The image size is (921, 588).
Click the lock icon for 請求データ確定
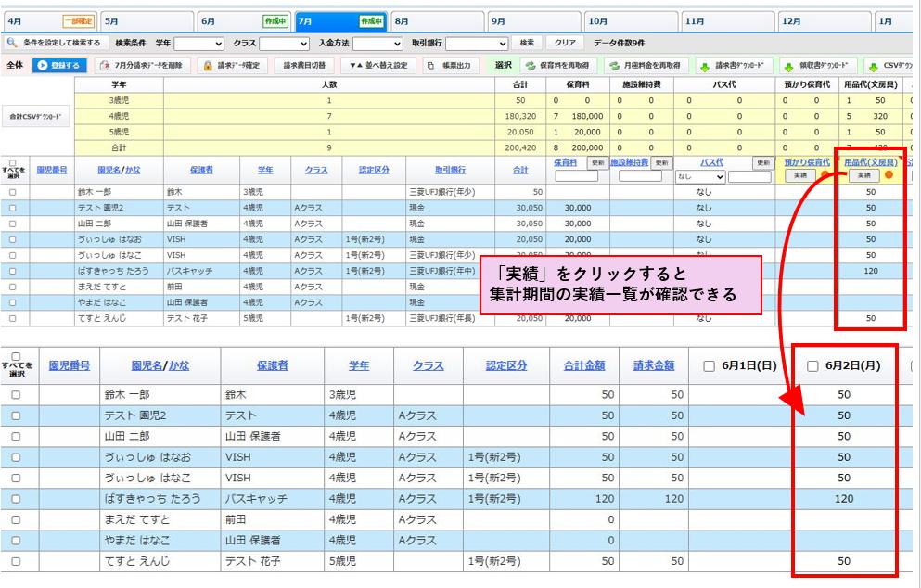[208, 66]
